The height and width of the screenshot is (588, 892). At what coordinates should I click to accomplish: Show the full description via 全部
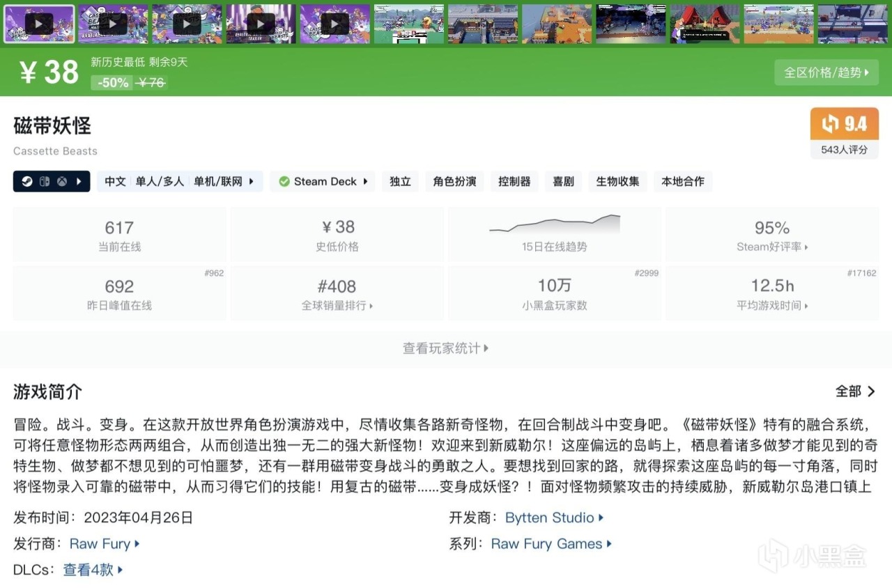pos(856,392)
